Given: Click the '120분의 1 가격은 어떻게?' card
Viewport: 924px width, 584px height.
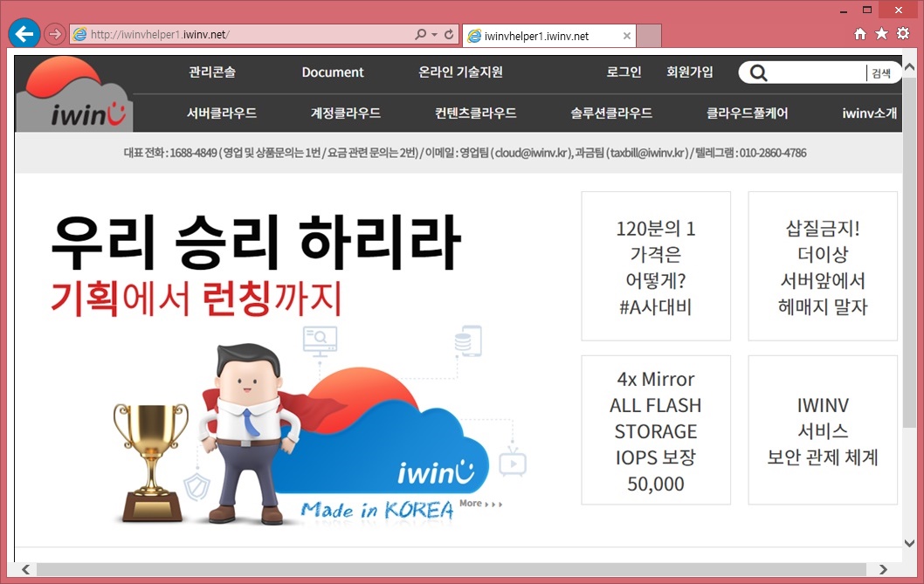Looking at the screenshot, I should (x=656, y=265).
